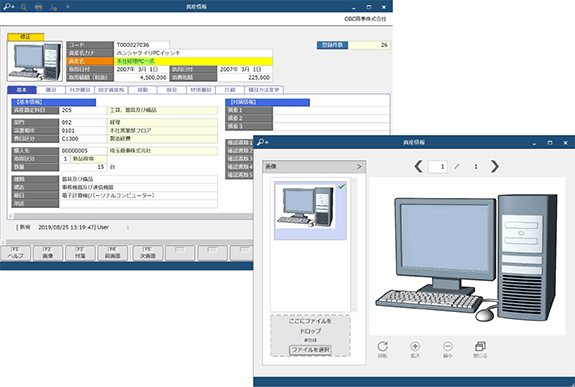Open the title bar dropdown arrow
The height and width of the screenshot is (387, 575).
pyautogui.click(x=68, y=7)
